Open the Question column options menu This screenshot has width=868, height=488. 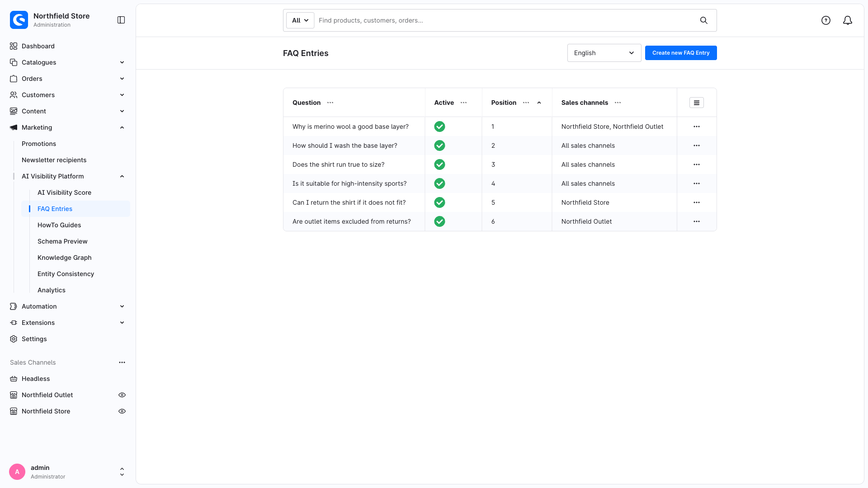click(330, 103)
